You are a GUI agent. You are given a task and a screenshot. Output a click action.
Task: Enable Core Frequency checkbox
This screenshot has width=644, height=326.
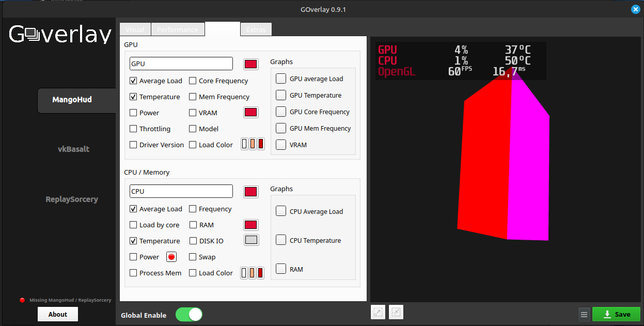pyautogui.click(x=193, y=81)
